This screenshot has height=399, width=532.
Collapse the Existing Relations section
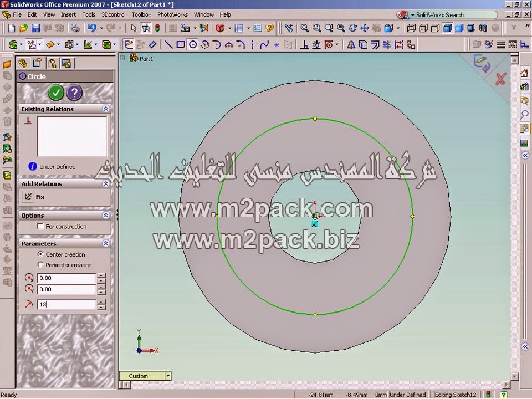coord(106,109)
